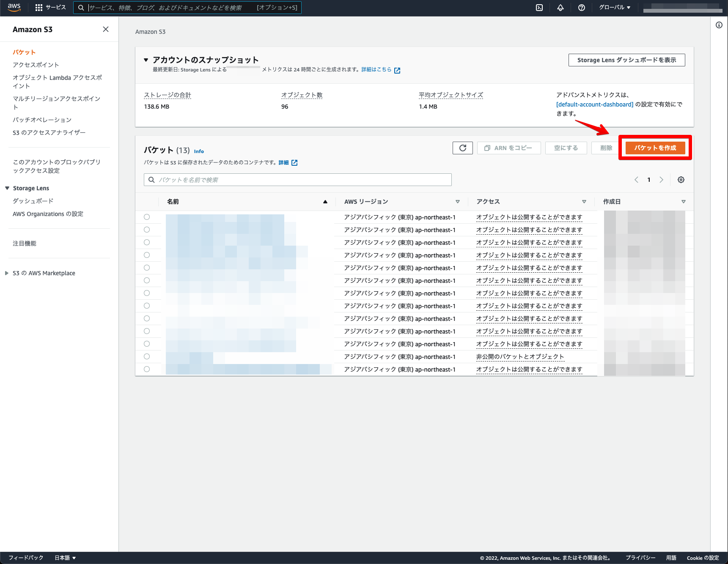Go to the next page chevron
Screen dimensions: 728x564
tap(661, 180)
